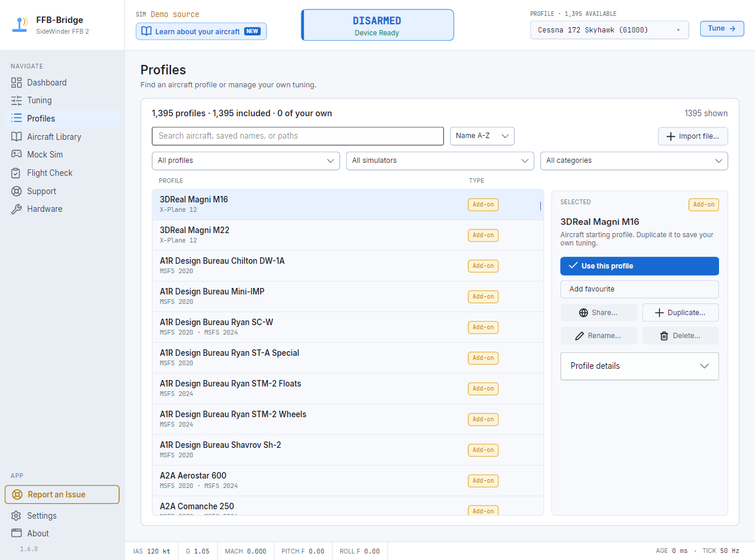Click the plus icon on Import file
Viewport: 755px width, 560px height.
[x=671, y=136]
